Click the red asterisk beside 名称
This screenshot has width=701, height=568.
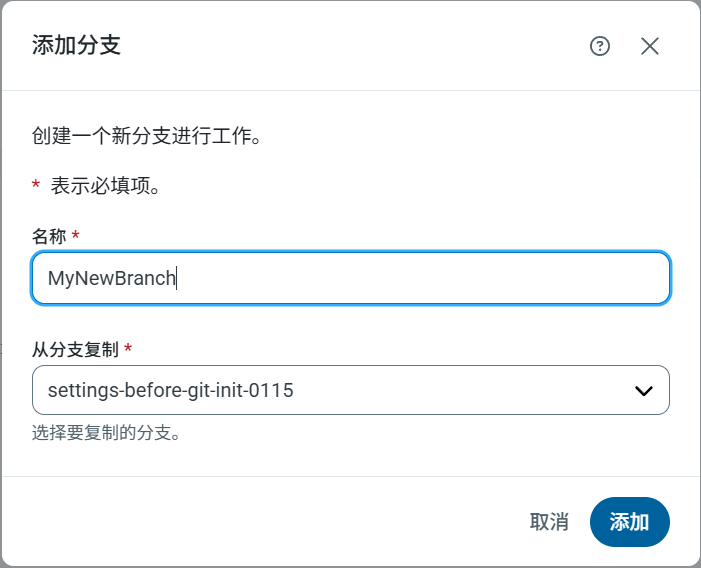coord(76,237)
